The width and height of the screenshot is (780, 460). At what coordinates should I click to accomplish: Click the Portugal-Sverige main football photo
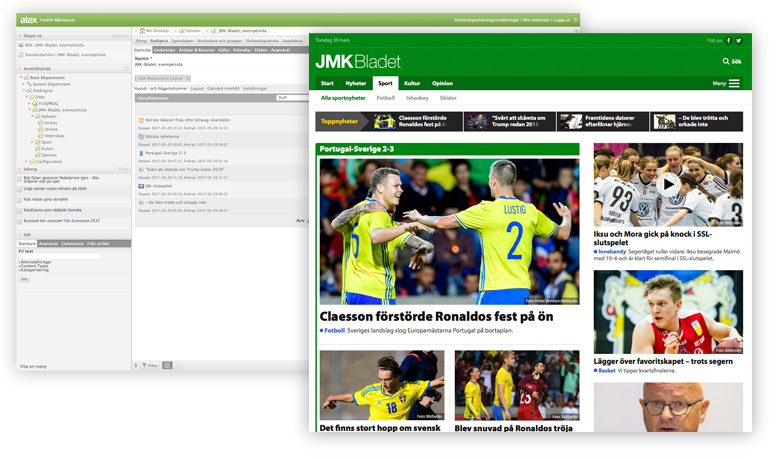coord(449,231)
